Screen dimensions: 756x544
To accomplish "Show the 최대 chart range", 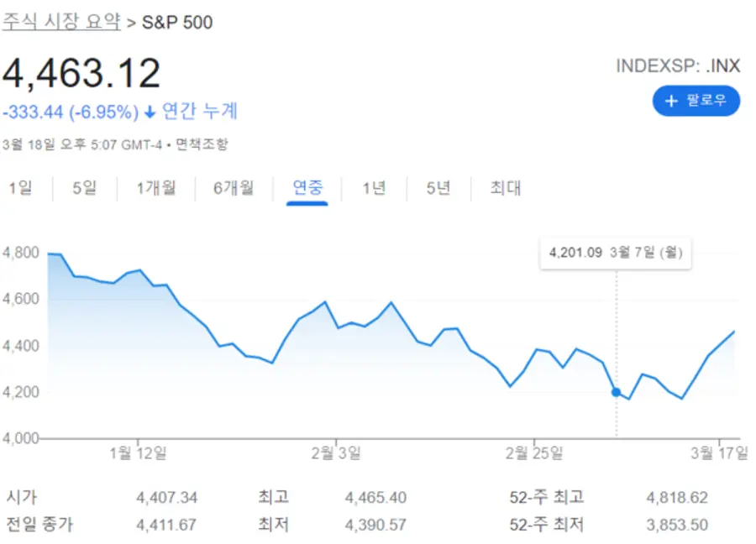I will coord(506,187).
